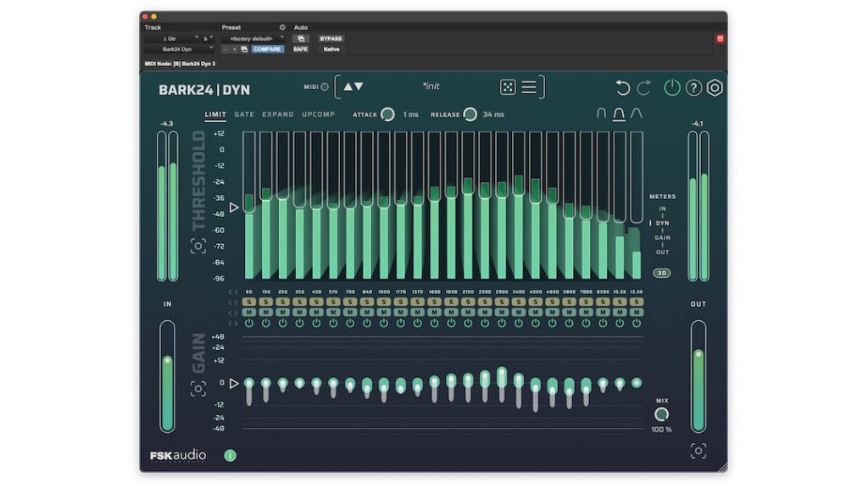Open the factory default preset dropdown

pos(253,39)
